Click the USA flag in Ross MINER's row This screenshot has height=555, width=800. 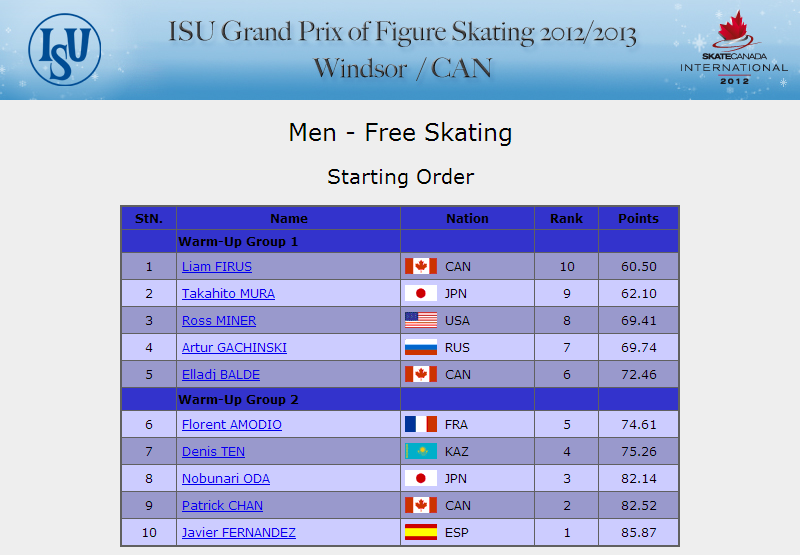point(421,320)
